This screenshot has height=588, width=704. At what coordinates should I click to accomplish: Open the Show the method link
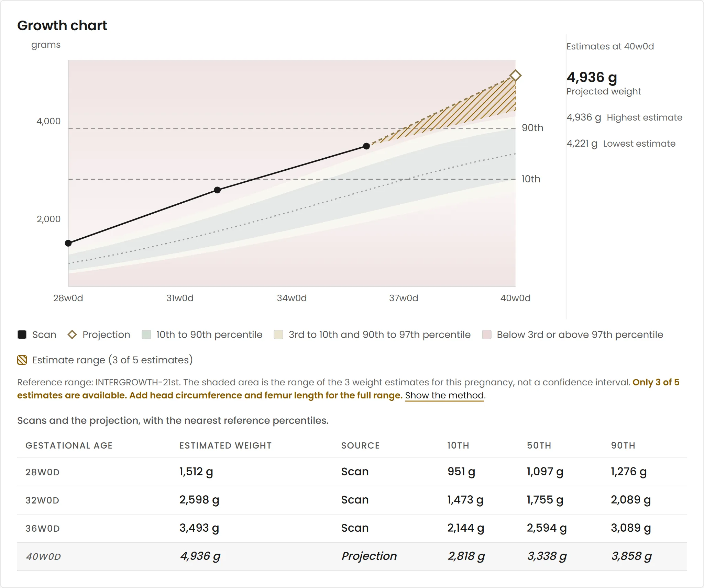point(444,395)
